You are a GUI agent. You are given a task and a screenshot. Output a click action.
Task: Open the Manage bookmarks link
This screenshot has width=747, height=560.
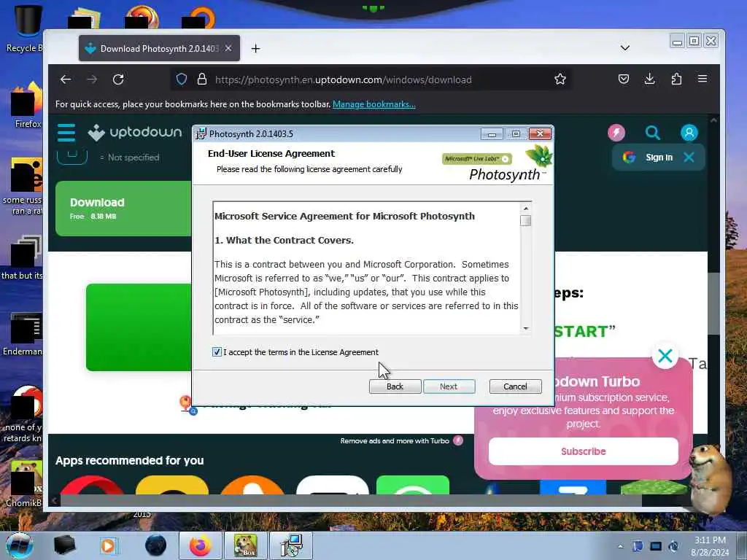click(x=374, y=104)
